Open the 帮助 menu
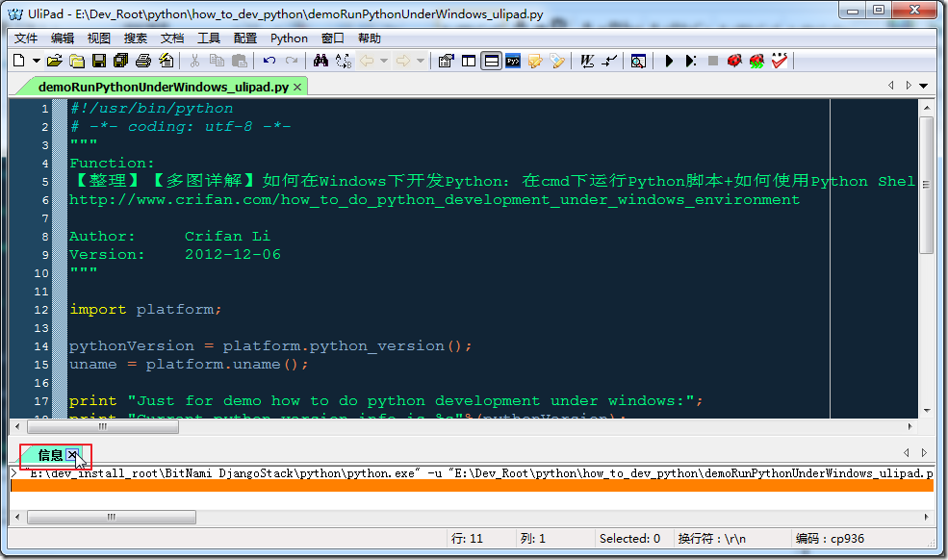This screenshot has width=948, height=560. pyautogui.click(x=370, y=38)
